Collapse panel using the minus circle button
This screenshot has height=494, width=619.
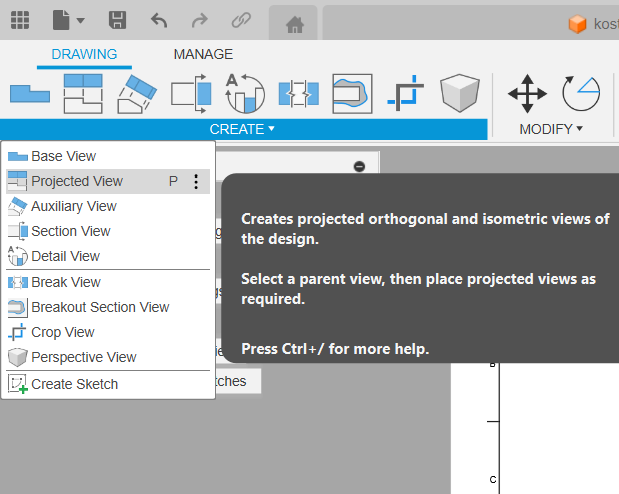coord(359,166)
